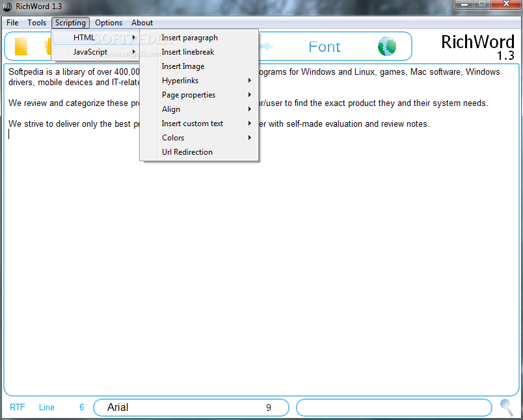Click the yellow new document icon
This screenshot has width=523, height=420.
[x=21, y=46]
